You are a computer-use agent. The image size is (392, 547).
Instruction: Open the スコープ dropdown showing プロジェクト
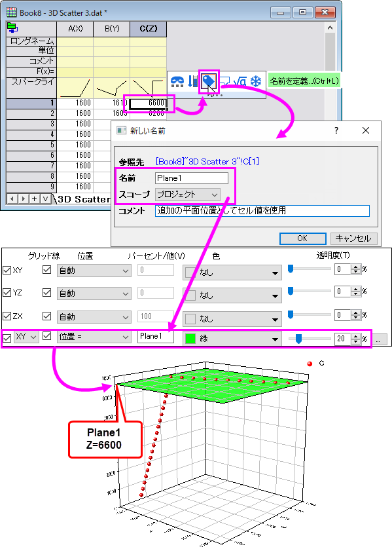187,195
